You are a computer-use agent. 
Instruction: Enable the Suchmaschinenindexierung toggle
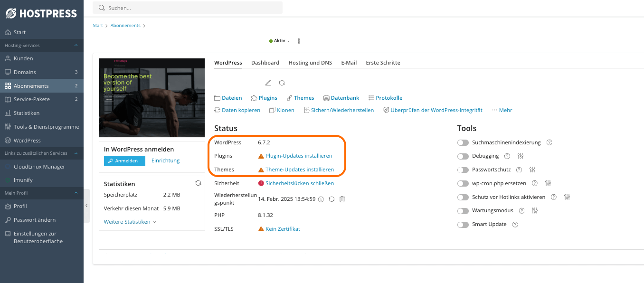[463, 142]
